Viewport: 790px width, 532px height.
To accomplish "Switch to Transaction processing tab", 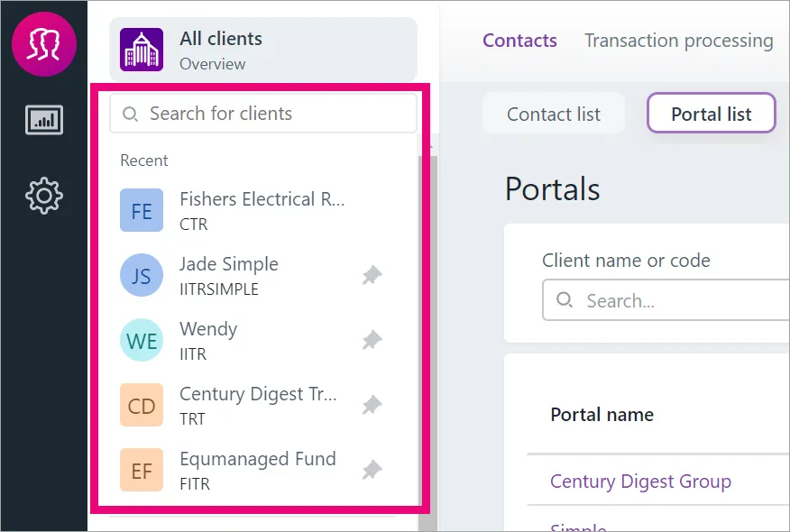I will (679, 41).
